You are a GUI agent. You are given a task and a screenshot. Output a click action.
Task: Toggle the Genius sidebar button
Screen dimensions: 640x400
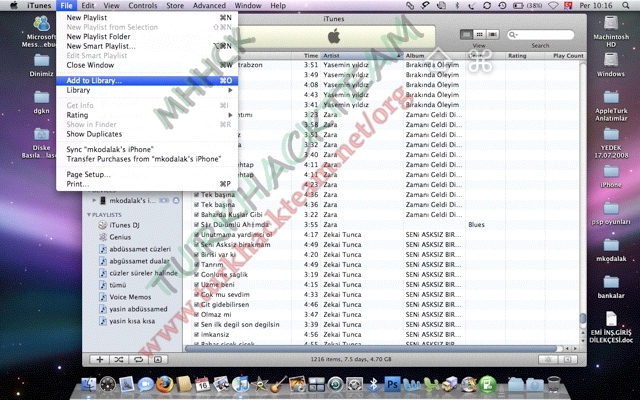[x=568, y=360]
